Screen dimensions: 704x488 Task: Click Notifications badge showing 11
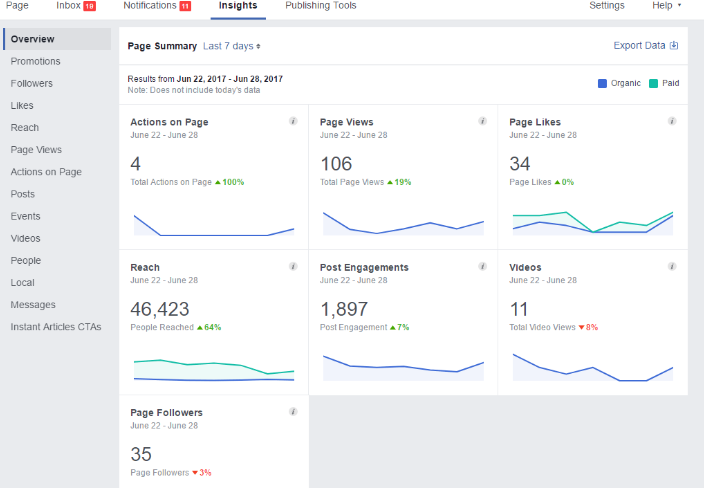[185, 6]
